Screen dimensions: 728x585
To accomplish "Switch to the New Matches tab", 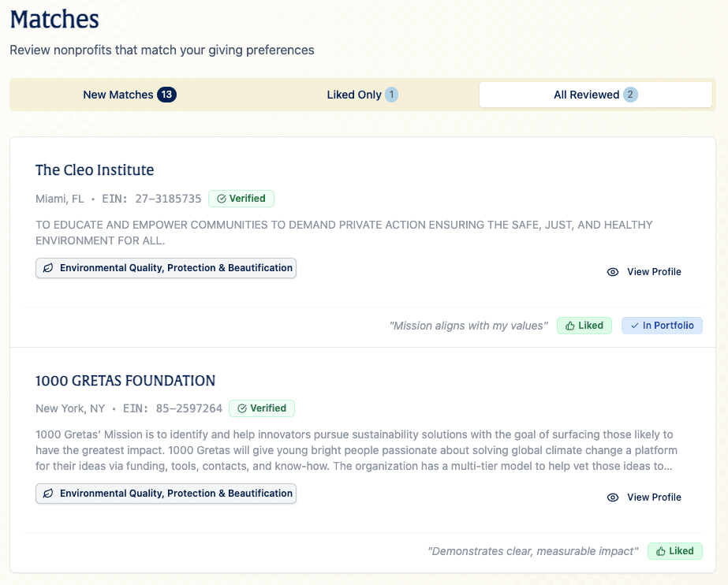I will pos(129,95).
